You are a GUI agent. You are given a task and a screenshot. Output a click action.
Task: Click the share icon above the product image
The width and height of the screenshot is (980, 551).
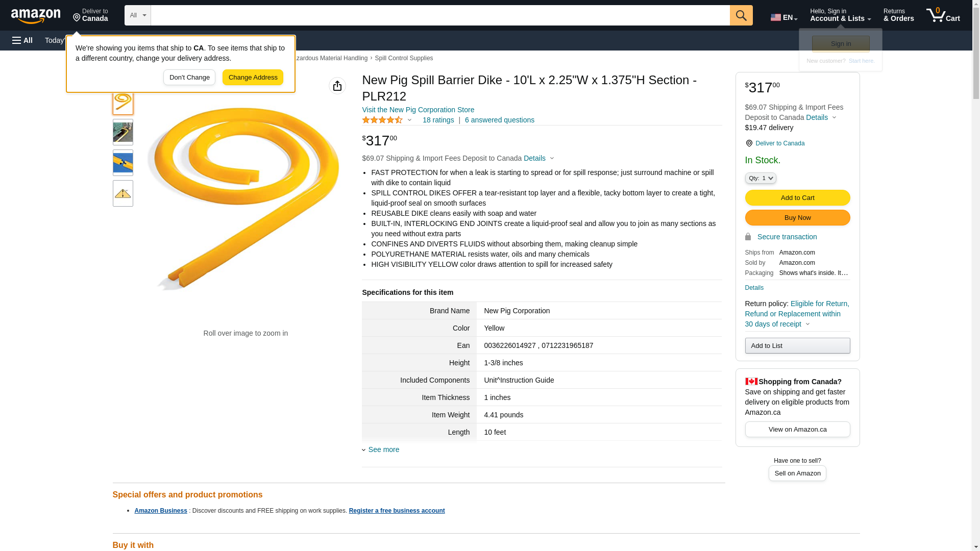tap(337, 86)
